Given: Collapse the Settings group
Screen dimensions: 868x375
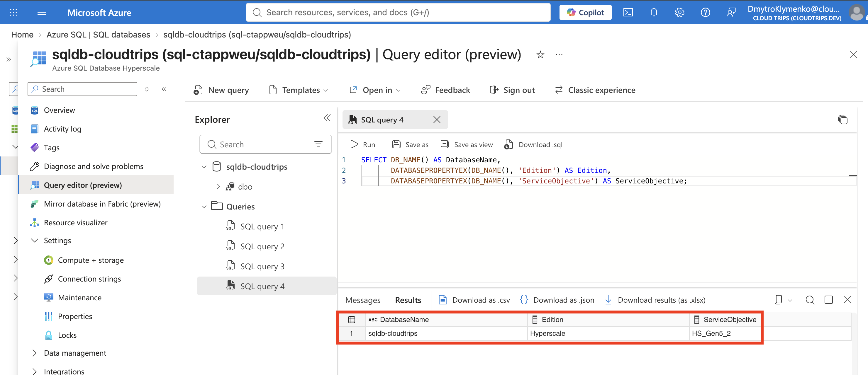Looking at the screenshot, I should click(34, 240).
